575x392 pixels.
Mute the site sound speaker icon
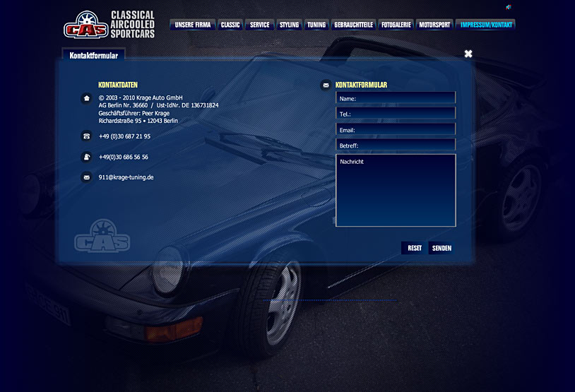click(509, 7)
